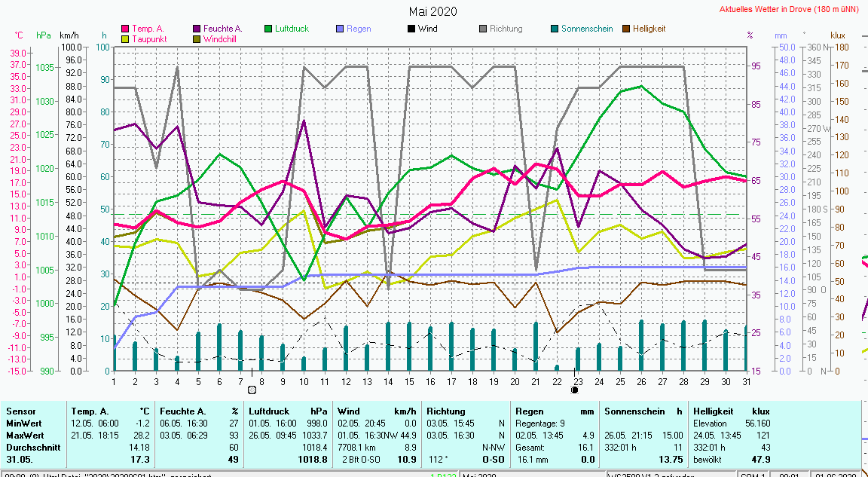The height and width of the screenshot is (477, 868).
Task: Click the Luftdruck column header in the table
Action: click(270, 411)
